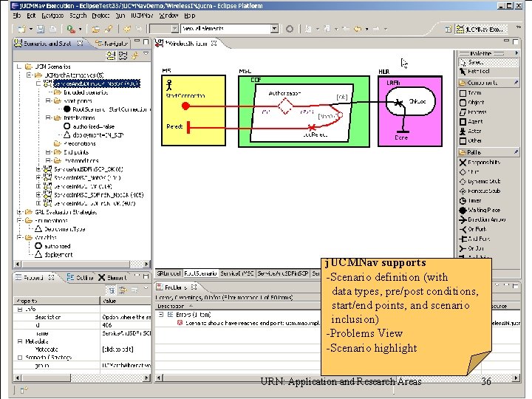This screenshot has height=399, width=532.
Task: Select the DeploymentType enumeration item
Action: click(61, 229)
